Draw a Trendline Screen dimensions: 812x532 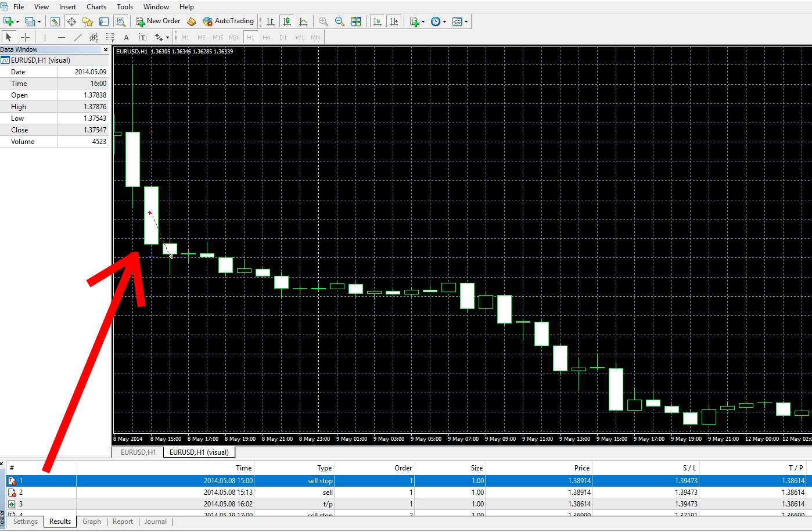coord(77,37)
